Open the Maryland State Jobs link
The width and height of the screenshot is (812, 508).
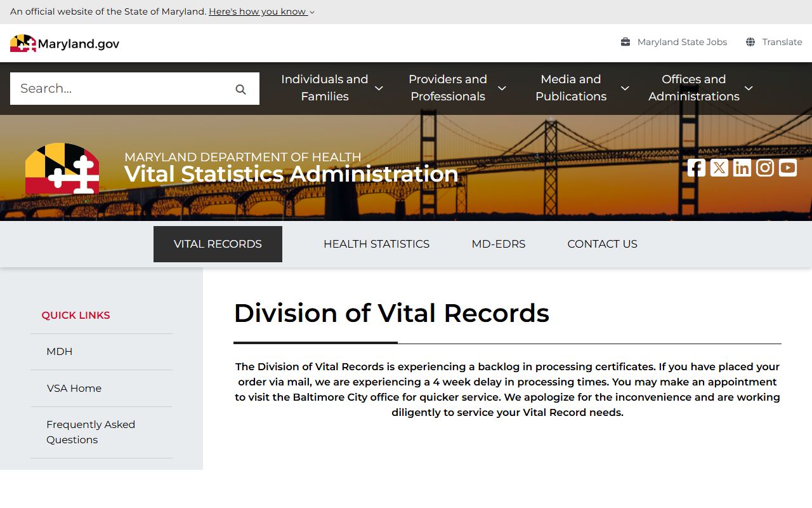pos(682,42)
